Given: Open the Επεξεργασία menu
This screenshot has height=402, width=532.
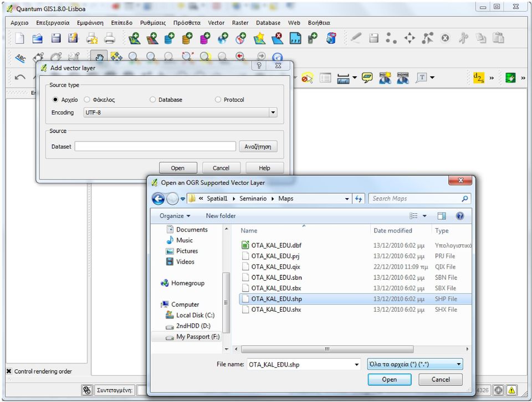Looking at the screenshot, I should click(x=53, y=23).
